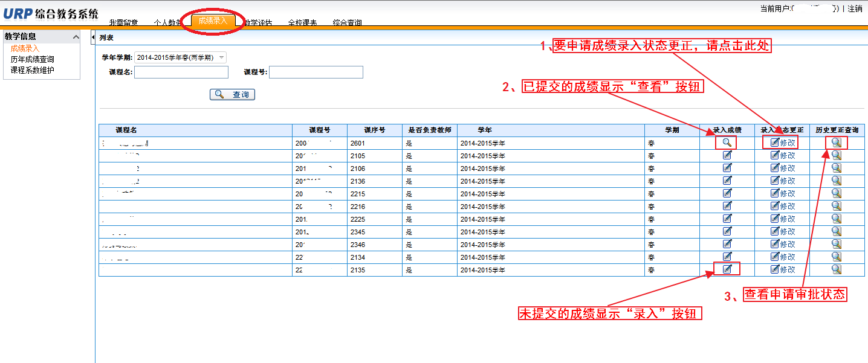Open the view-grades magnifier for course 2601

[727, 143]
